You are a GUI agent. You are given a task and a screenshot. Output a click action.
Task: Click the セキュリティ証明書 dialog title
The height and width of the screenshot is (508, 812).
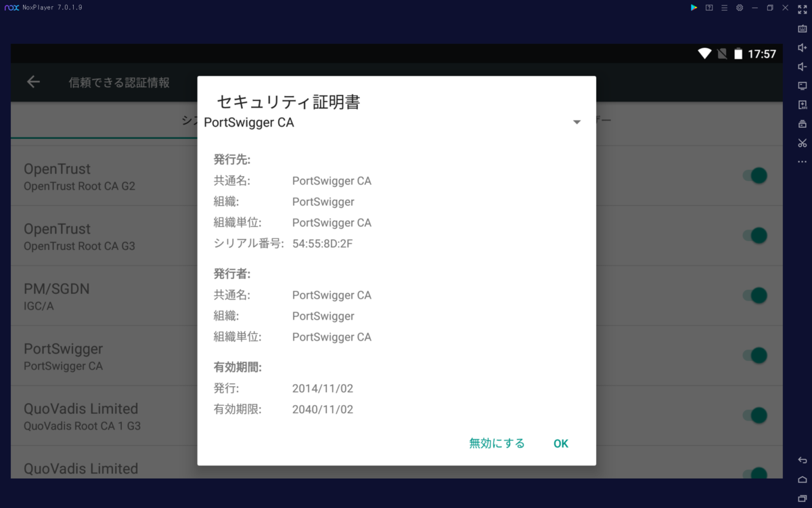[288, 102]
